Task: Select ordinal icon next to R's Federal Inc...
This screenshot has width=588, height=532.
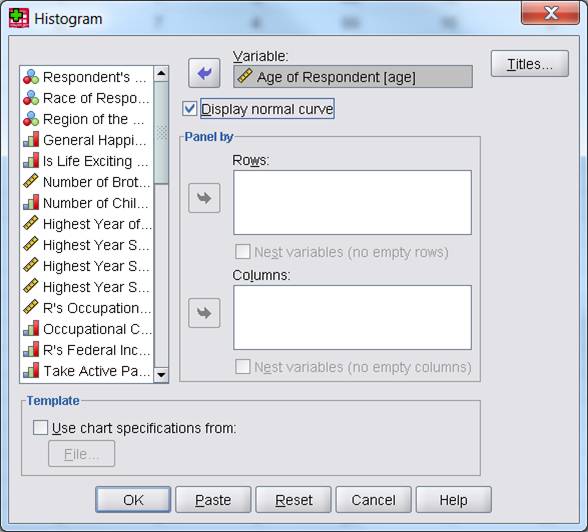Action: (31, 350)
